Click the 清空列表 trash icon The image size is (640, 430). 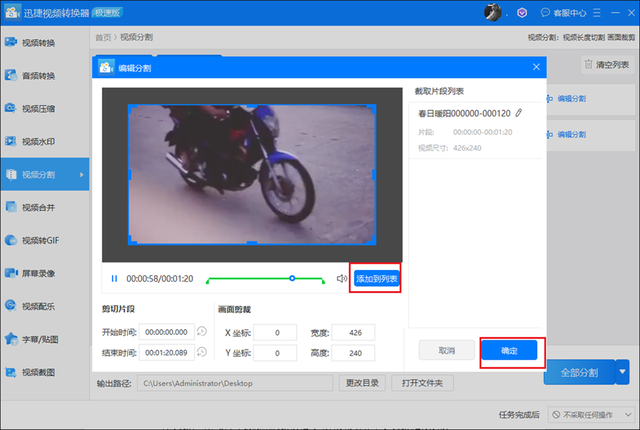pyautogui.click(x=587, y=64)
